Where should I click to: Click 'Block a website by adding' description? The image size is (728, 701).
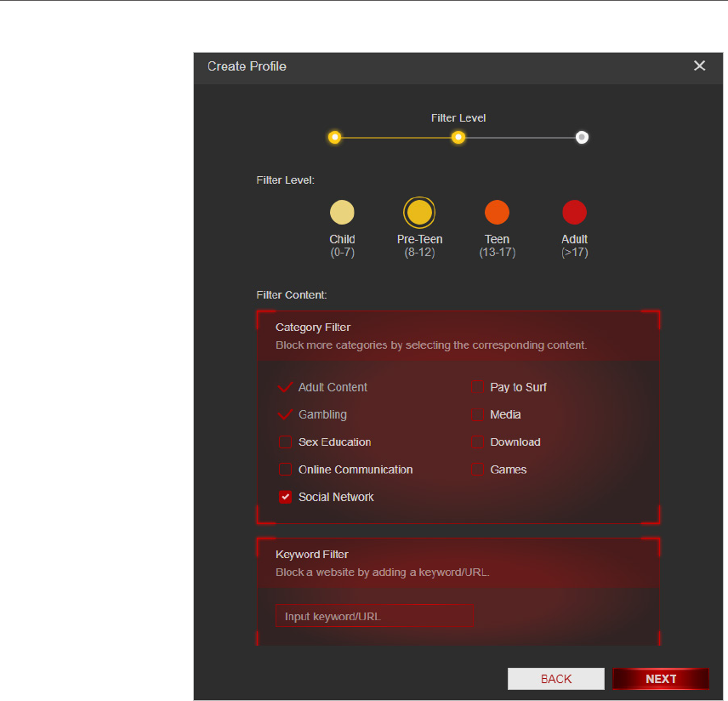[383, 573]
